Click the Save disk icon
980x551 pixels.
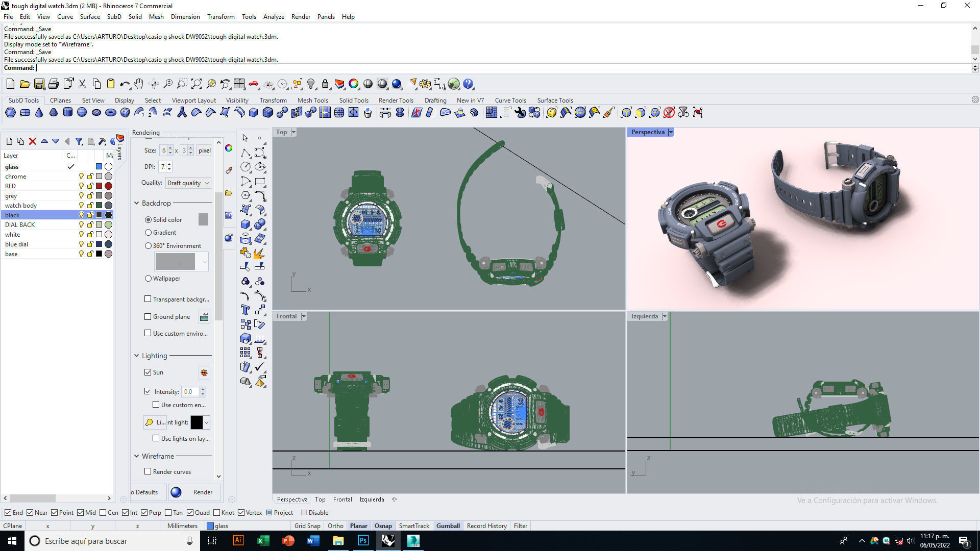[39, 84]
